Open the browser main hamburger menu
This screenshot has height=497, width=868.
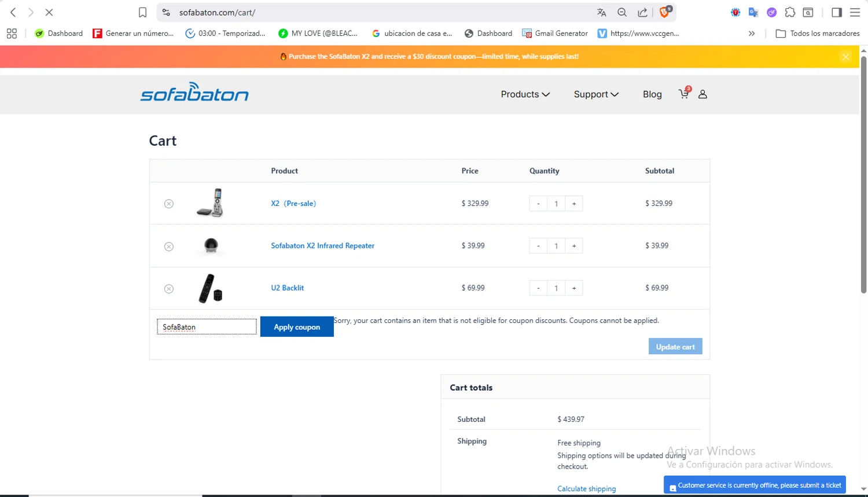855,13
